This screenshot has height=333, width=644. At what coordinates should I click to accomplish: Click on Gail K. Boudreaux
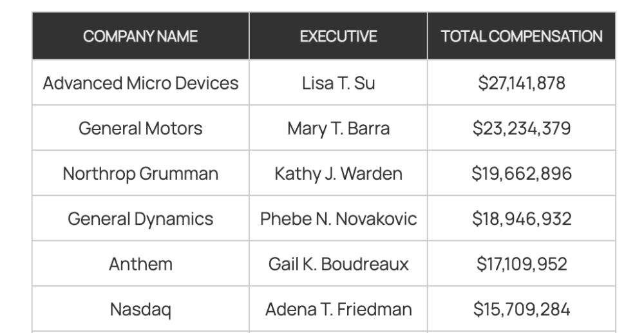tap(339, 263)
